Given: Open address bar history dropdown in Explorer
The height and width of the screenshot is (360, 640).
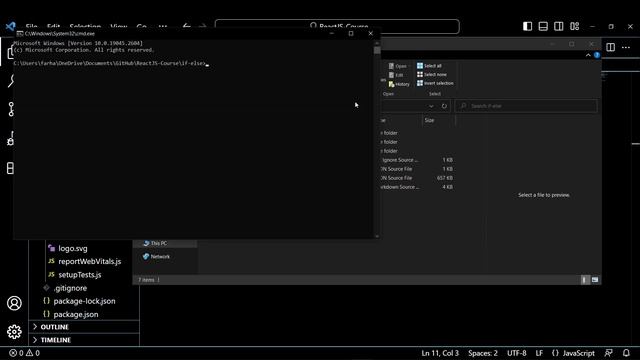Looking at the screenshot, I should tap(431, 106).
